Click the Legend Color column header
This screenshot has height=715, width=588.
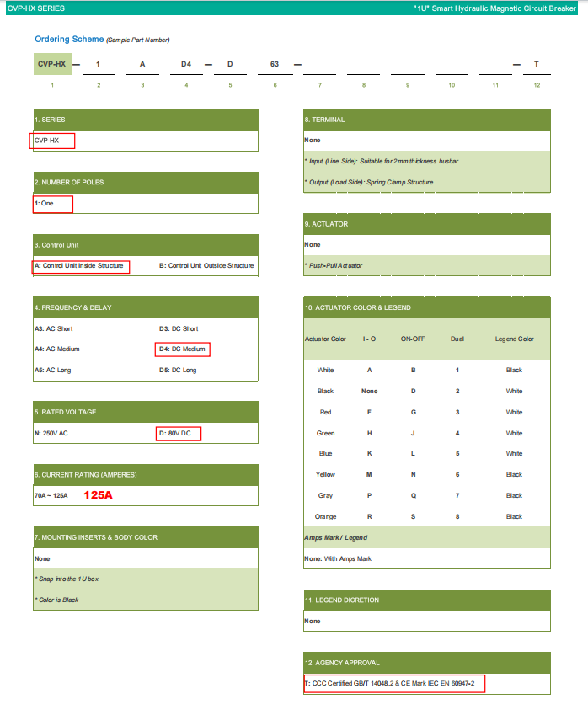514,339
